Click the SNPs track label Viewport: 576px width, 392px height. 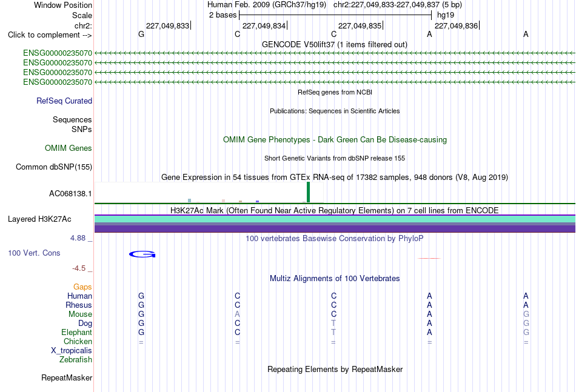[x=82, y=129]
